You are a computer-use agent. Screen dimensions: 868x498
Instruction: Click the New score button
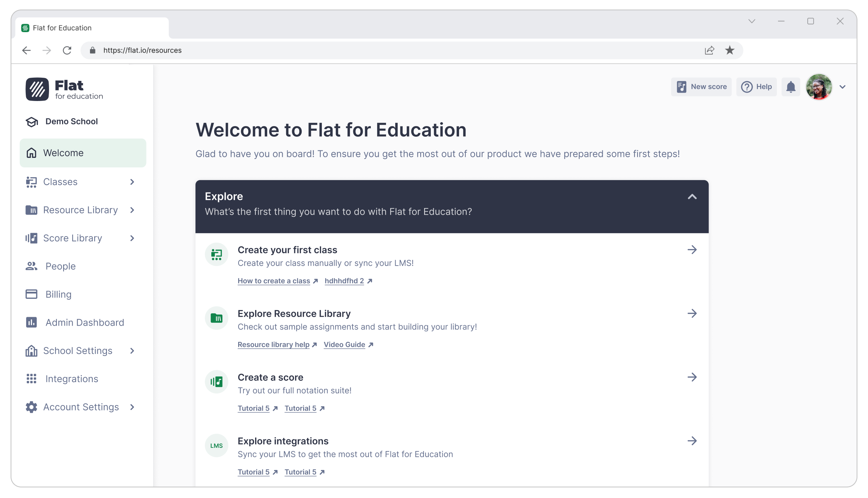click(x=701, y=87)
